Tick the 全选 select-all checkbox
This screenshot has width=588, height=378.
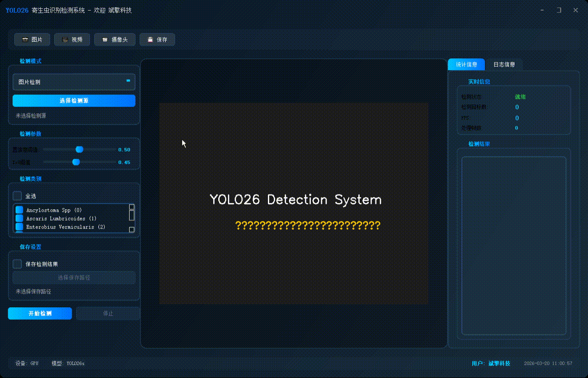click(x=17, y=196)
